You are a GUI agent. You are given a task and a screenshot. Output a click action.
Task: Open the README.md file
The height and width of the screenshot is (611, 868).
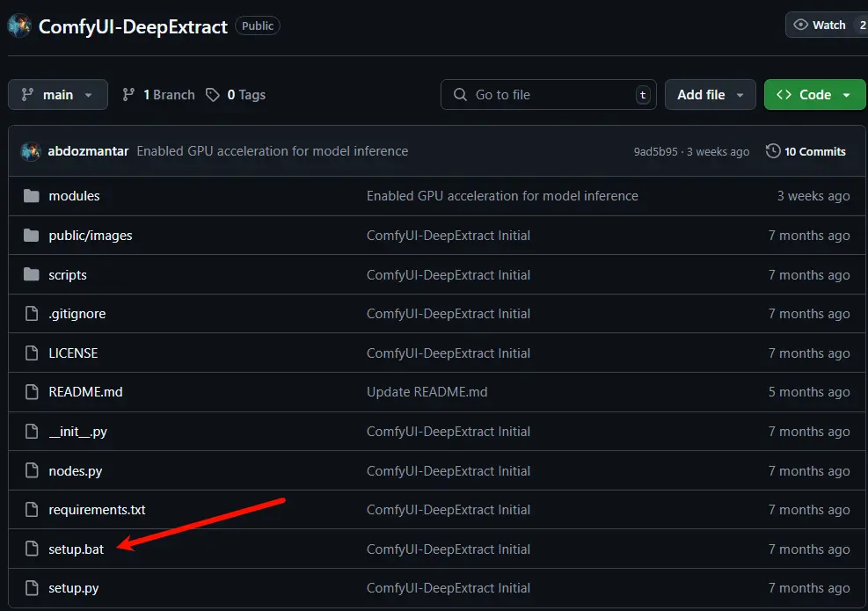pos(86,392)
